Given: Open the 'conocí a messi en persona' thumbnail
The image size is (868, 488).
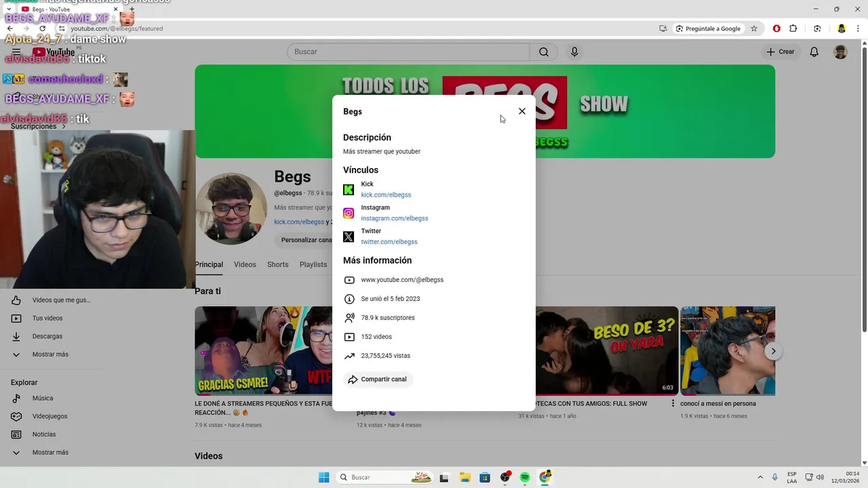Looking at the screenshot, I should 728,351.
